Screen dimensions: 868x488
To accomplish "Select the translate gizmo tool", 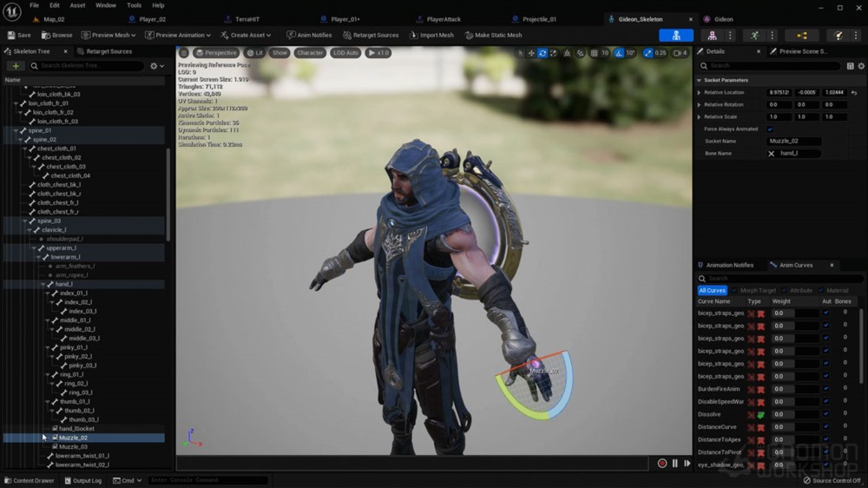I will tap(531, 53).
